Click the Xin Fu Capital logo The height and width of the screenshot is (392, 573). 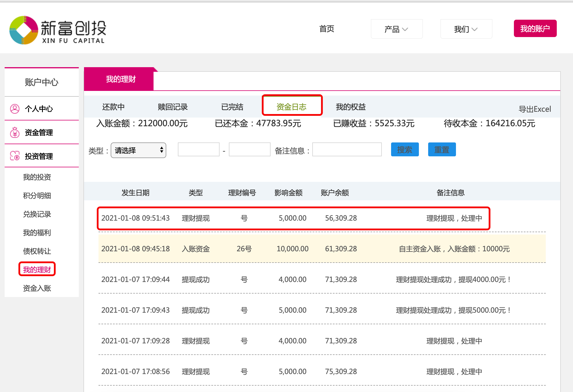58,30
